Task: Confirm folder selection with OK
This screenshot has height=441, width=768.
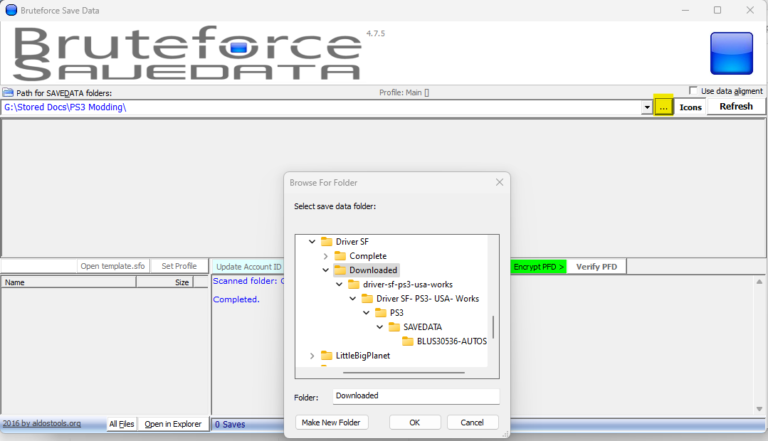Action: click(x=415, y=422)
